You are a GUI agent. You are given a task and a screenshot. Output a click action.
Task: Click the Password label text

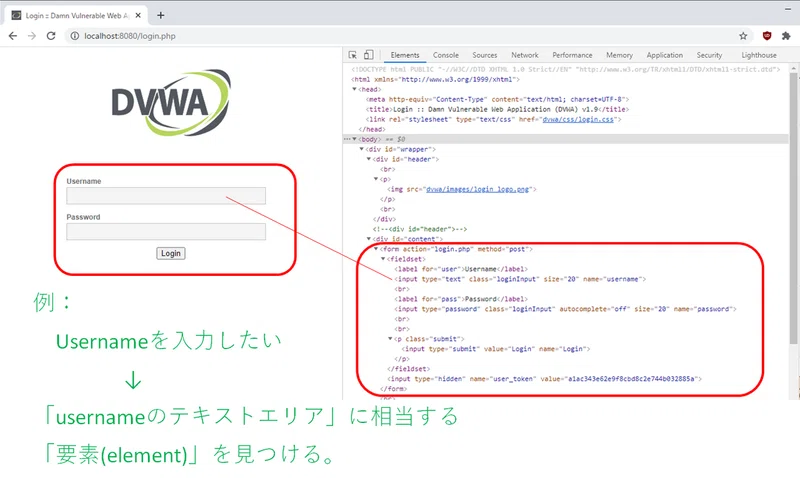pos(83,217)
